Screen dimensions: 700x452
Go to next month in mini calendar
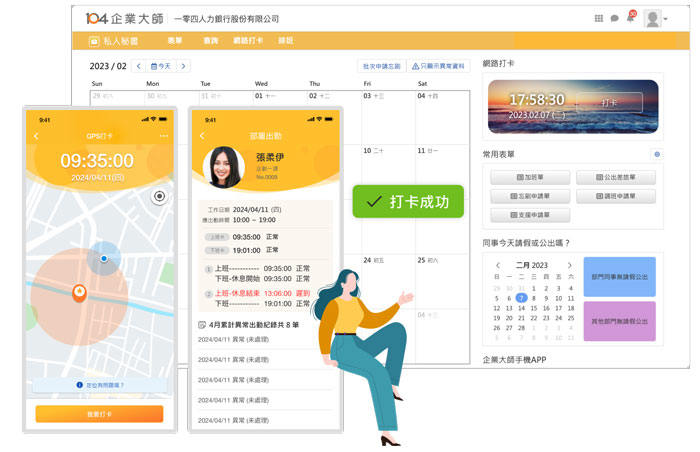click(x=570, y=265)
